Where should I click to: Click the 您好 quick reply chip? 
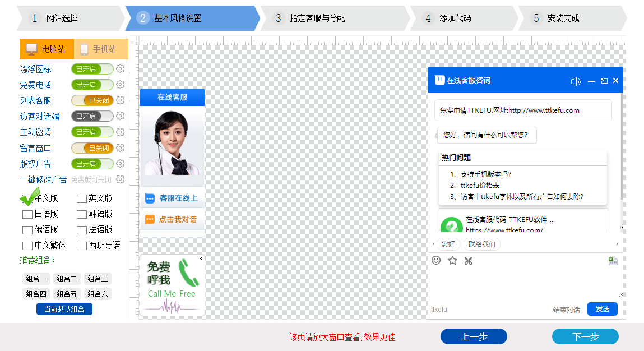click(x=448, y=244)
